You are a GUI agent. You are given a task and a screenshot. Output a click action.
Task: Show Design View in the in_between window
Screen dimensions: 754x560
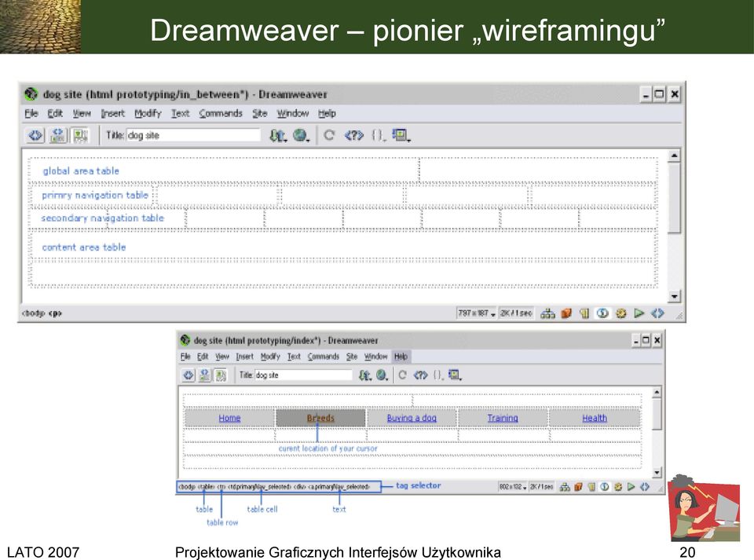tap(80, 135)
